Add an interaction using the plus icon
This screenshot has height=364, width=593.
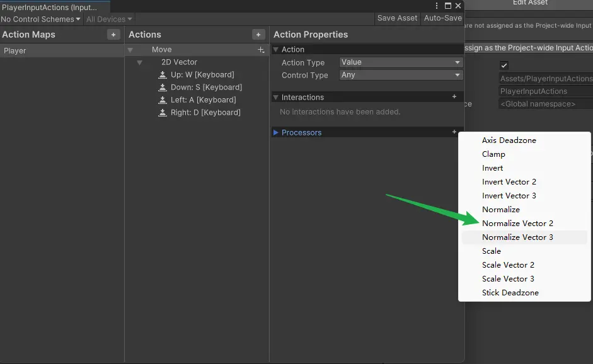[x=454, y=97]
